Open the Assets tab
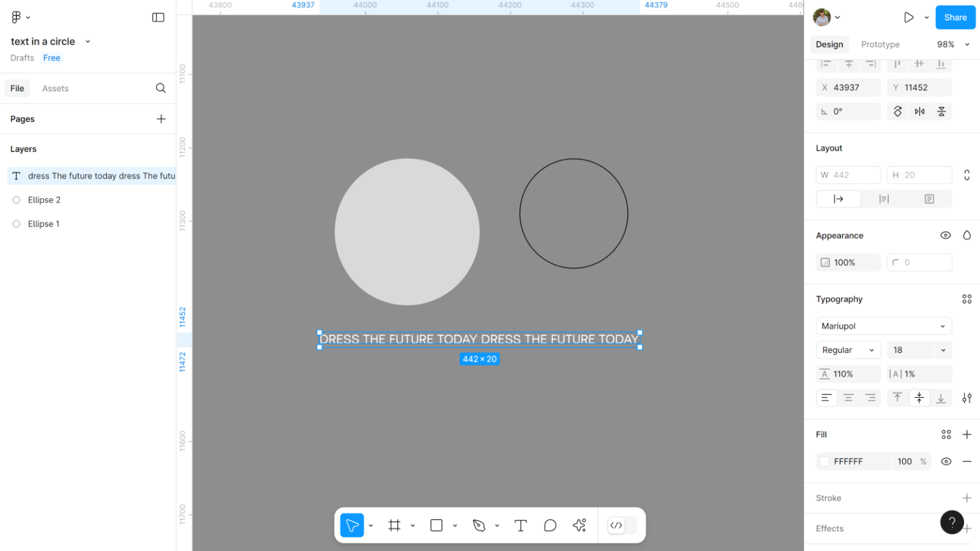 (56, 89)
